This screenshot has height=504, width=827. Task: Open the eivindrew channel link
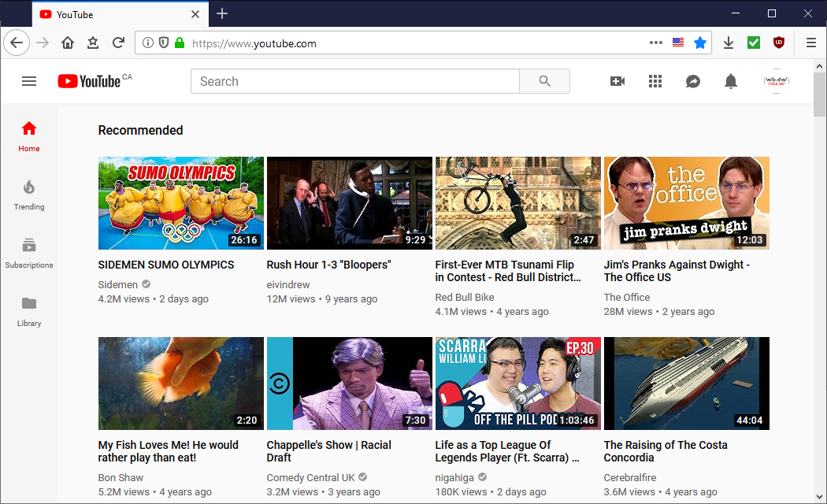(288, 285)
